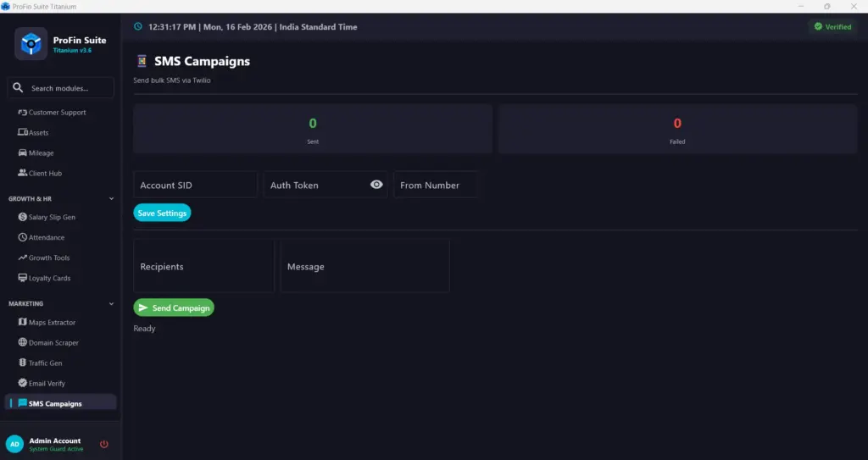This screenshot has height=460, width=868.
Task: Go to the Mileage module
Action: [x=60, y=152]
